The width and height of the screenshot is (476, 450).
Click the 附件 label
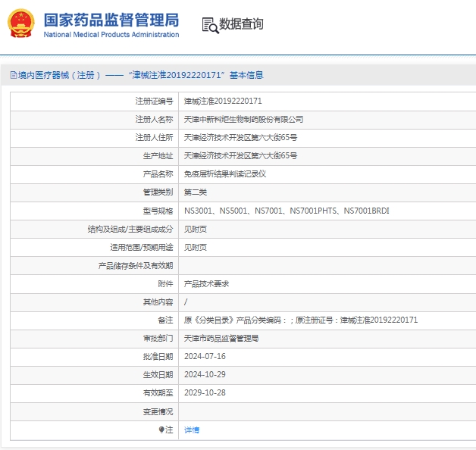coord(165,284)
